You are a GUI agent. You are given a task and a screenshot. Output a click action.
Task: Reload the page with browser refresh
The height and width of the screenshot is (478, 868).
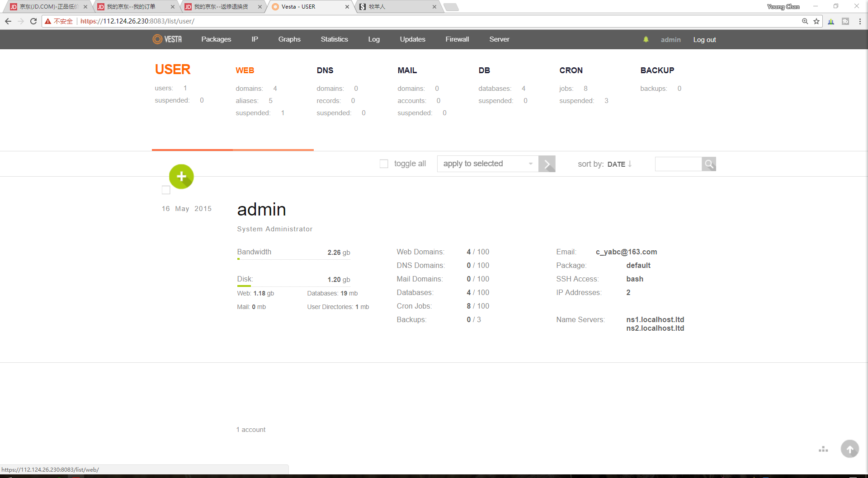pyautogui.click(x=33, y=21)
